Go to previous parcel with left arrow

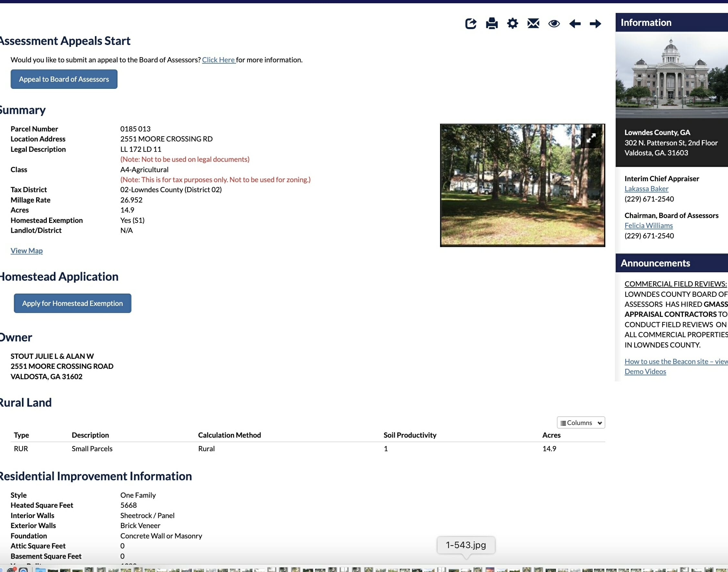pos(575,24)
